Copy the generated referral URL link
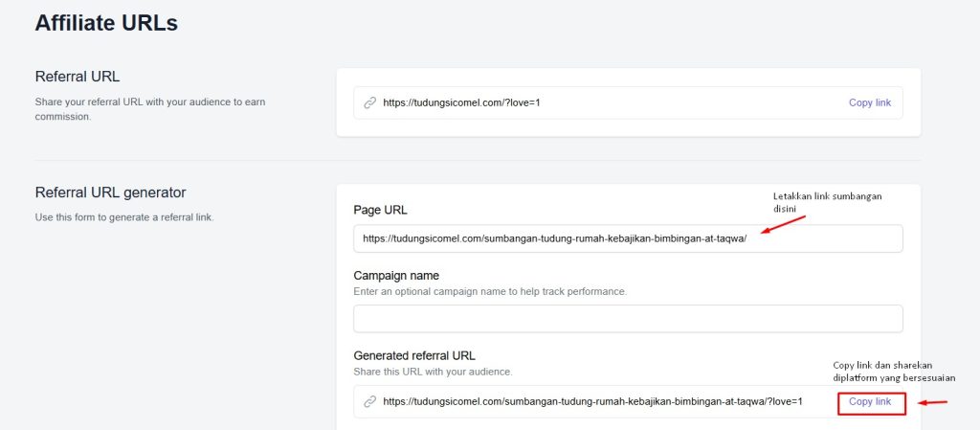 [869, 401]
